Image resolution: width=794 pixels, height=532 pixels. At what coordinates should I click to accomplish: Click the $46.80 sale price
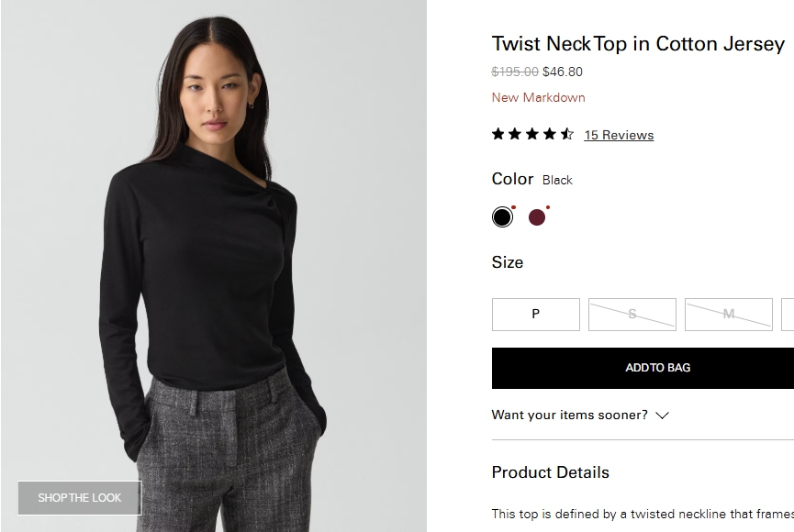(563, 72)
